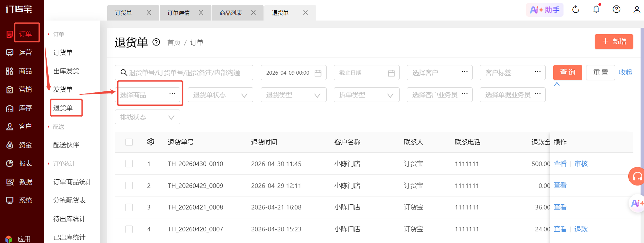Viewport: 644px width, 243px height.
Task: Click the 查询 search button
Action: coord(568,73)
